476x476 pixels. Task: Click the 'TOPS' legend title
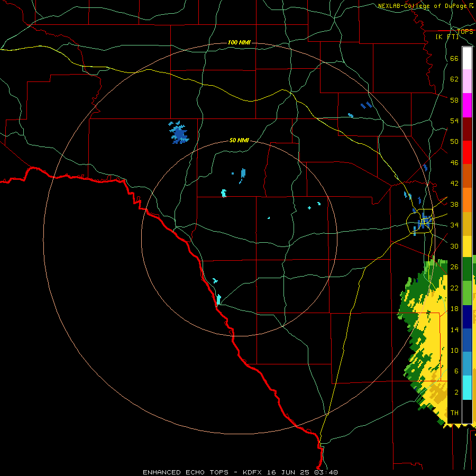click(465, 32)
